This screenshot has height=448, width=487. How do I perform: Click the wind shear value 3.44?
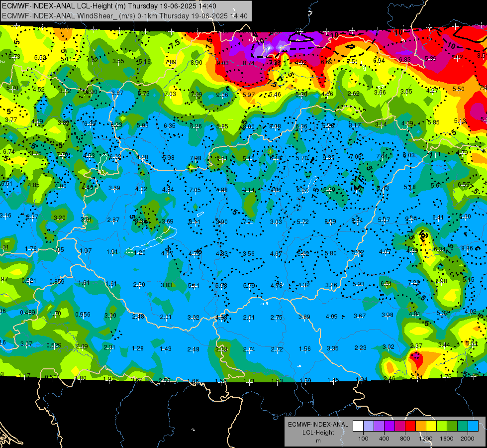[444, 344]
